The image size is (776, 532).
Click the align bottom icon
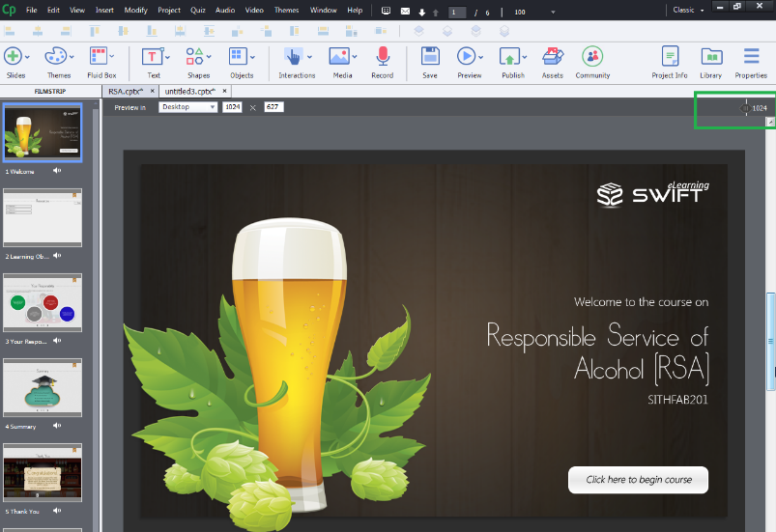(152, 32)
